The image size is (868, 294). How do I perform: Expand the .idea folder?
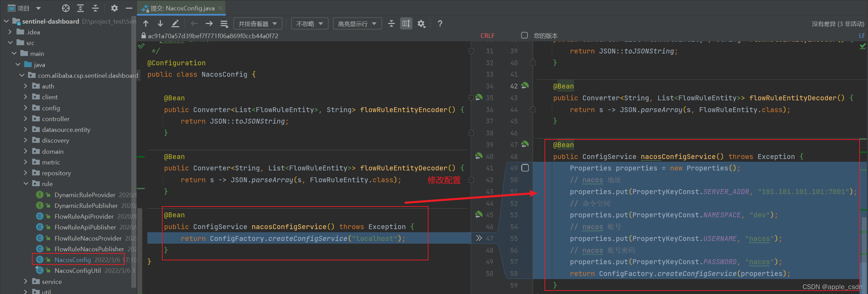10,32
